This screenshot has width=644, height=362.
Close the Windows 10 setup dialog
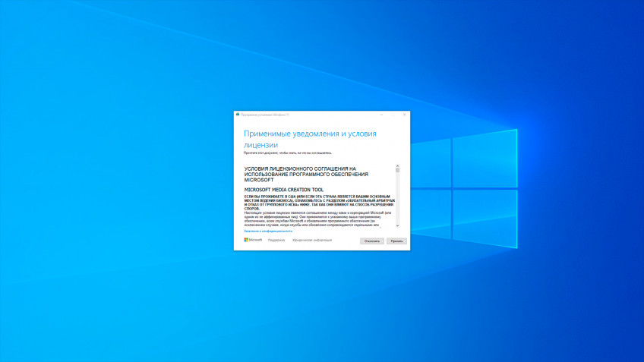(x=404, y=115)
